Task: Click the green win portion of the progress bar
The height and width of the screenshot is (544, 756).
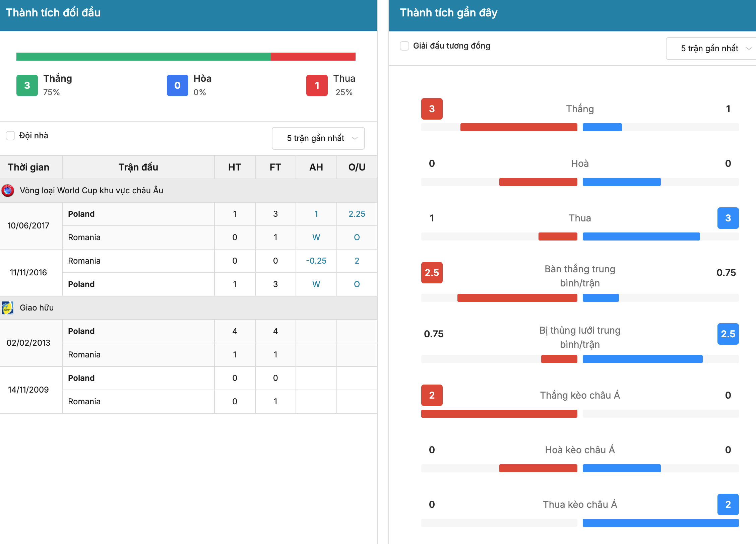Action: pos(143,57)
